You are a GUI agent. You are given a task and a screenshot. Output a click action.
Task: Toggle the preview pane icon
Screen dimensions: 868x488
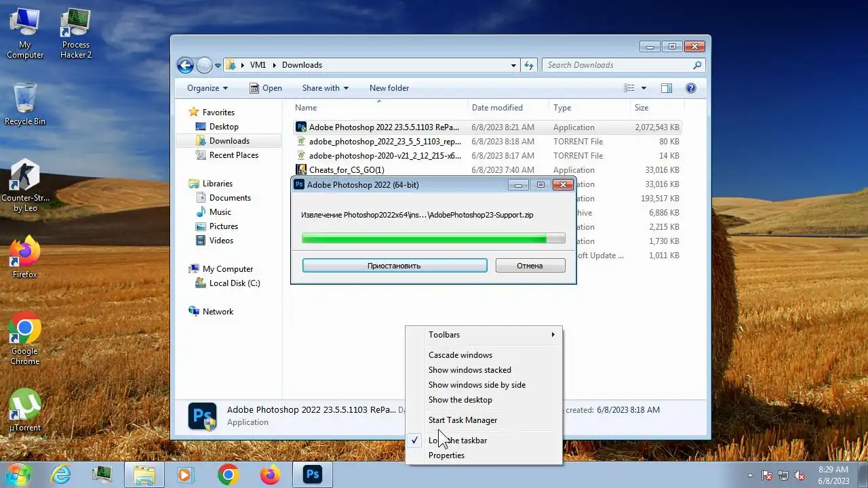click(667, 88)
